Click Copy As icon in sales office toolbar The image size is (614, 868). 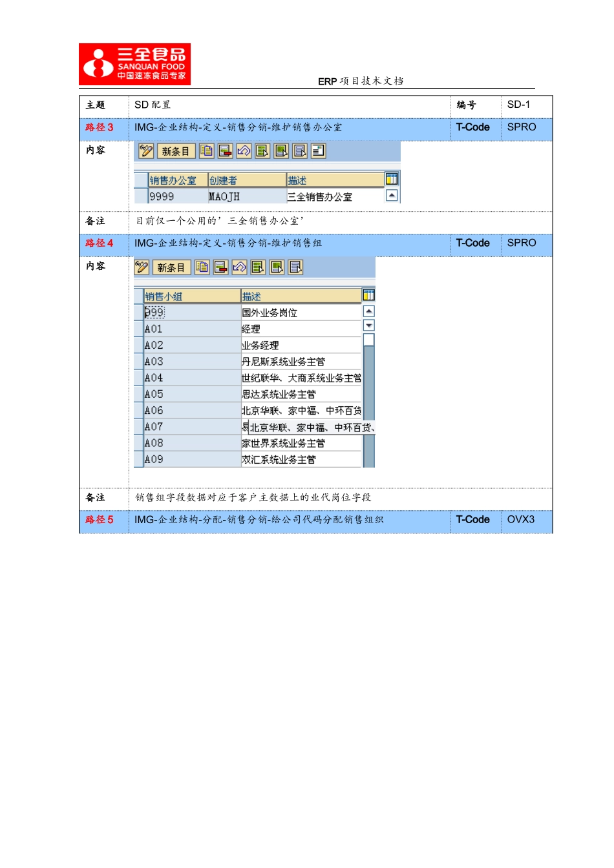pos(206,151)
